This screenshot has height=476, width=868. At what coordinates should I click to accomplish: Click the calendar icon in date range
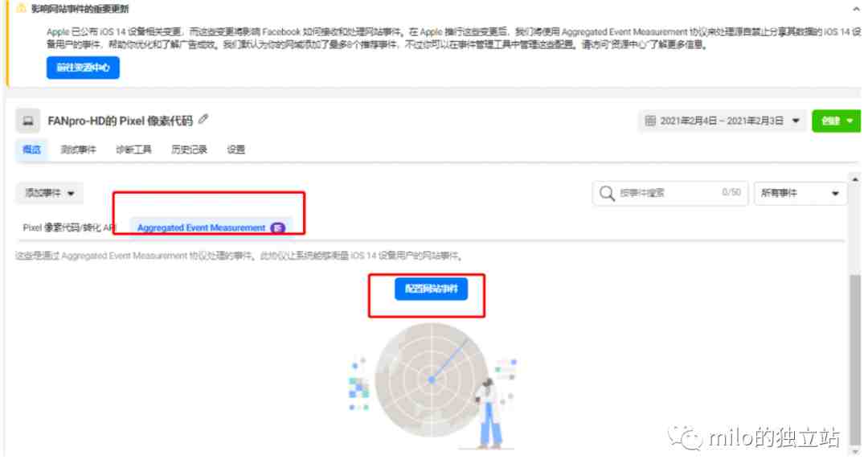650,121
